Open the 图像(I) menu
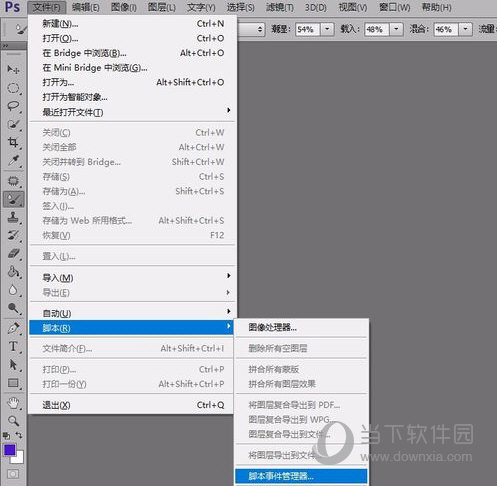Image resolution: width=497 pixels, height=486 pixels. pyautogui.click(x=124, y=7)
